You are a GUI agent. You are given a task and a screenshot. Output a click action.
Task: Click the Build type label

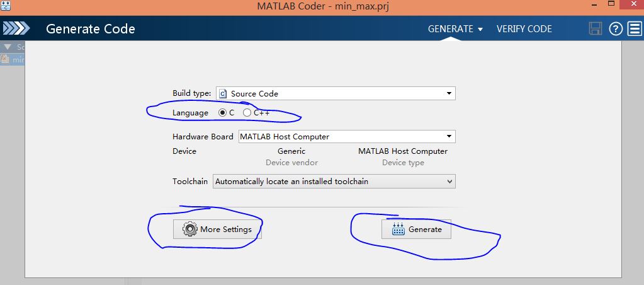coord(192,93)
